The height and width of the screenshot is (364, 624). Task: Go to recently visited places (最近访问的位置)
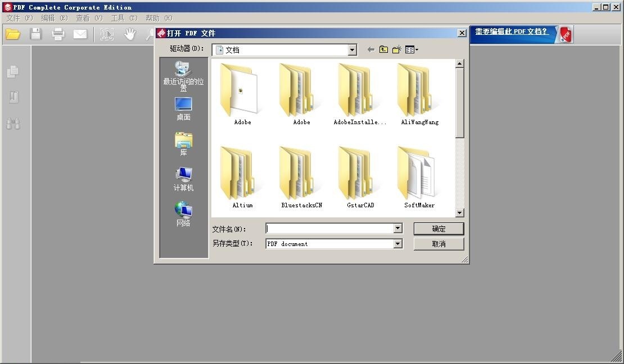coord(183,76)
